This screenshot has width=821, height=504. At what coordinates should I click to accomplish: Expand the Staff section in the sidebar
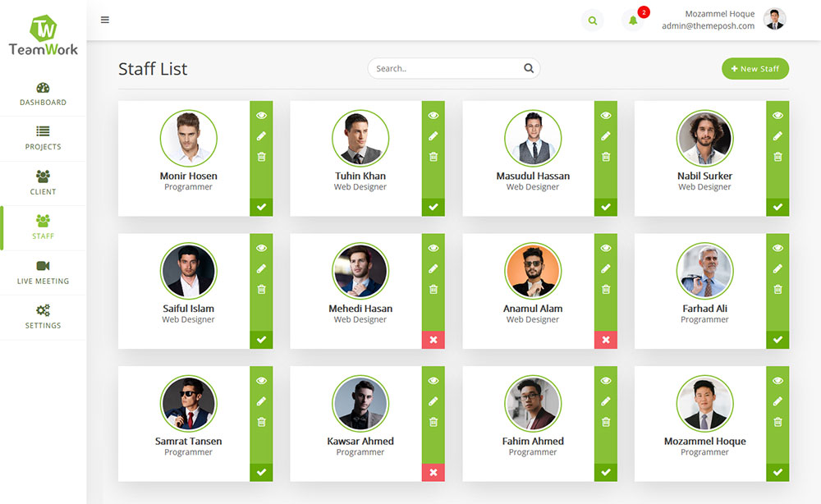[43, 230]
